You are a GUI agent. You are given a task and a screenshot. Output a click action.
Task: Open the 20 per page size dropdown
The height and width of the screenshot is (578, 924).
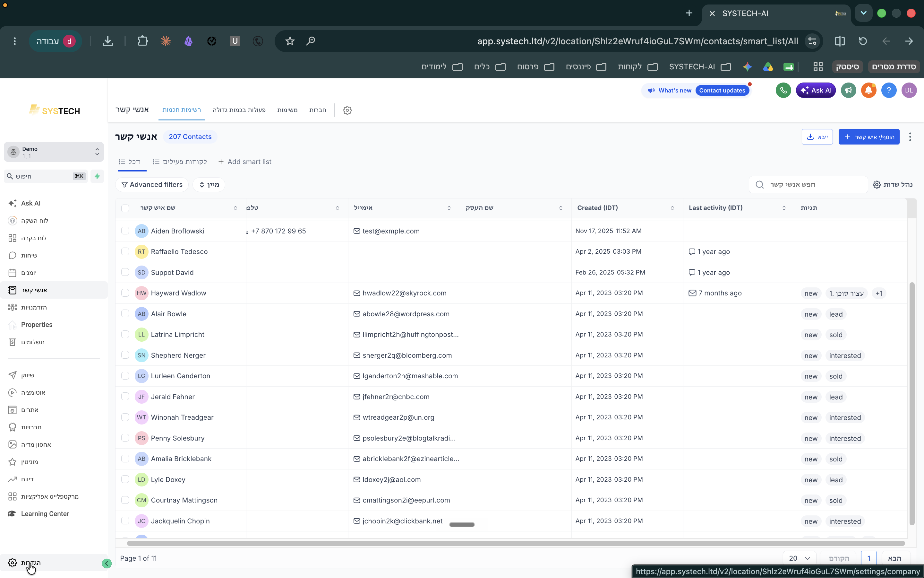[x=799, y=558]
